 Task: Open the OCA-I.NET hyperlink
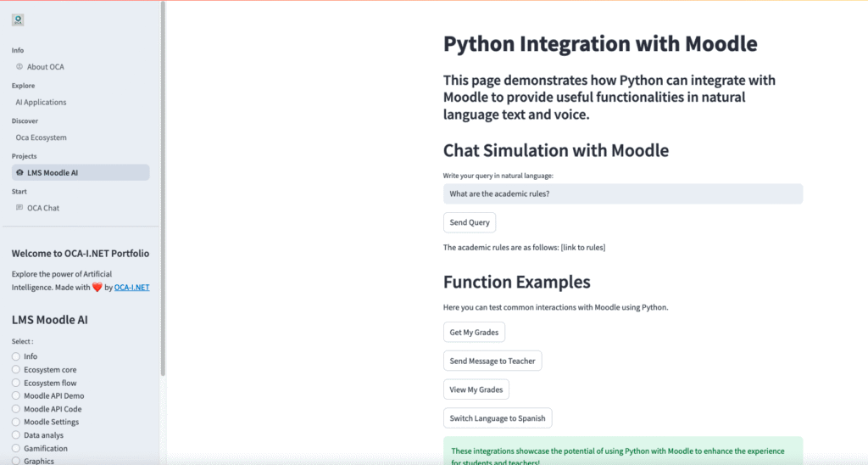(131, 288)
